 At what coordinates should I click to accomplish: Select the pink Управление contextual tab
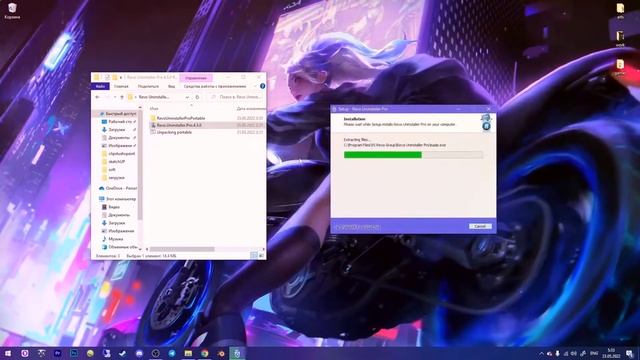[x=196, y=78]
